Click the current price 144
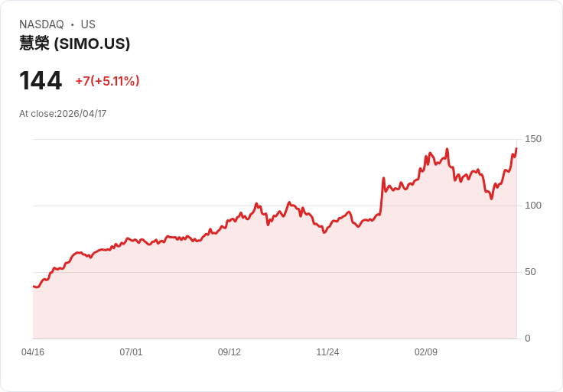 click(41, 81)
